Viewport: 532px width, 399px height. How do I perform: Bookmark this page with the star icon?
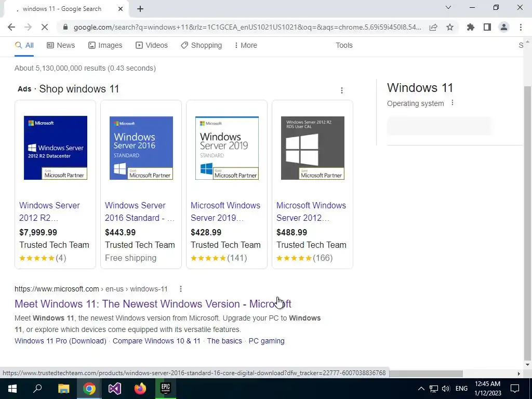coord(450,27)
